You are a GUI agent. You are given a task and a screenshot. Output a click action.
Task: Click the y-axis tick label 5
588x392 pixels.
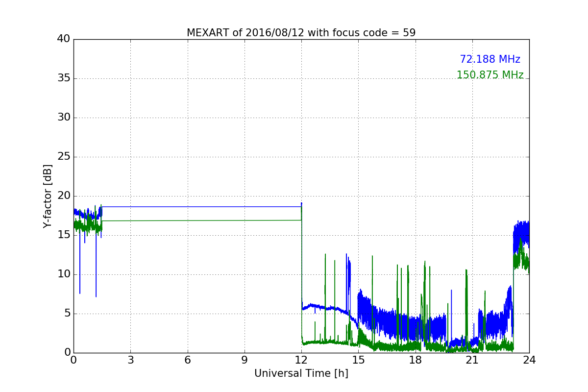[67, 314]
